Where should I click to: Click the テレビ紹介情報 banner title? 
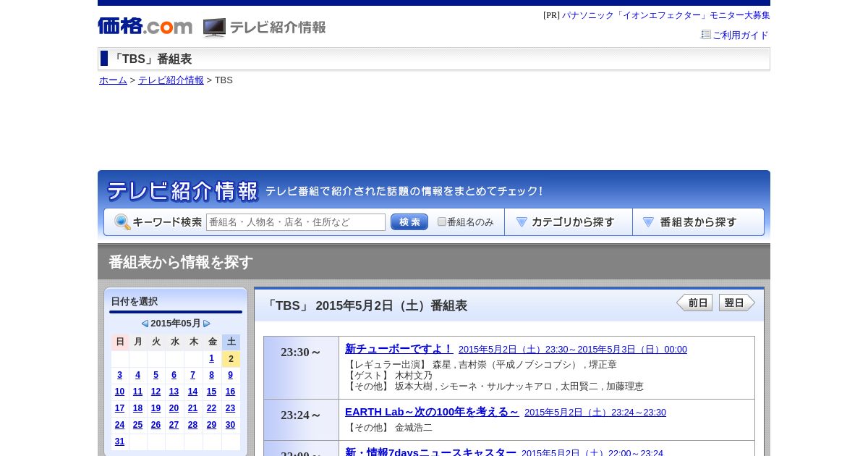pyautogui.click(x=183, y=191)
